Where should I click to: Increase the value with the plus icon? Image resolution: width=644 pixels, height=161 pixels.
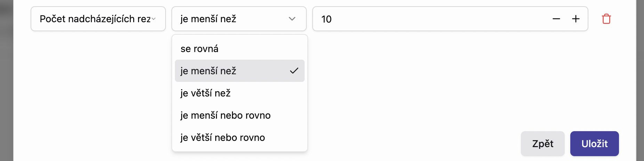coord(575,19)
